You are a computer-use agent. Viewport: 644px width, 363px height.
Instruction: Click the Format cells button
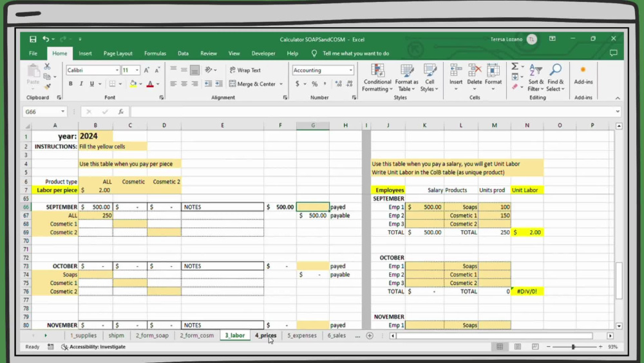coord(493,78)
